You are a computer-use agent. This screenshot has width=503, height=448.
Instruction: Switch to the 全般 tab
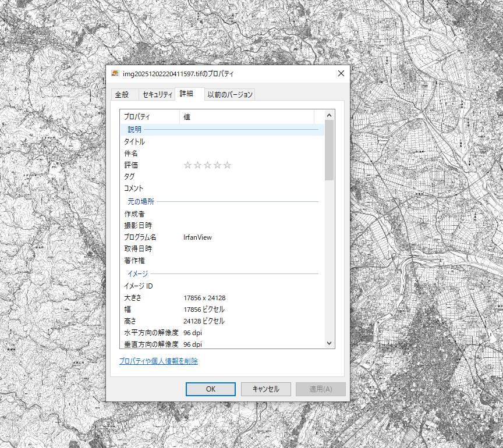click(122, 94)
